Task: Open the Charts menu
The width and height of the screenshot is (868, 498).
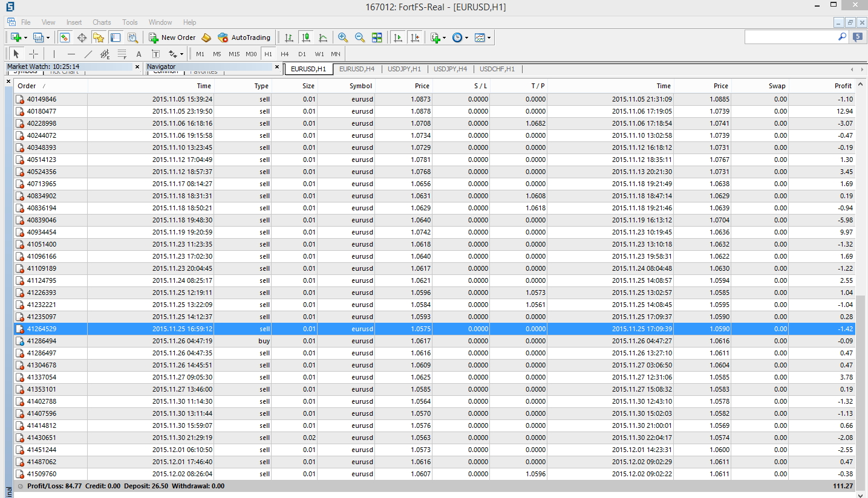Action: click(102, 22)
